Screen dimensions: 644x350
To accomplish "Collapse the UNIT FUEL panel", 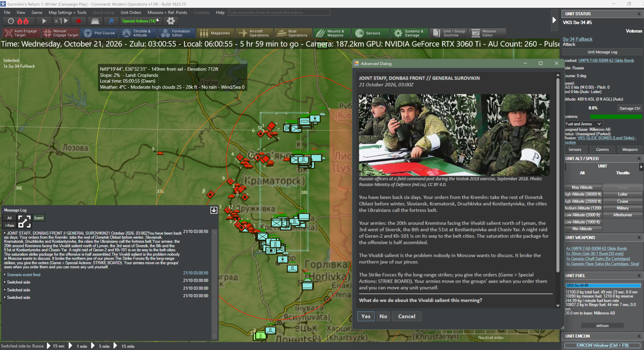I will 639,276.
